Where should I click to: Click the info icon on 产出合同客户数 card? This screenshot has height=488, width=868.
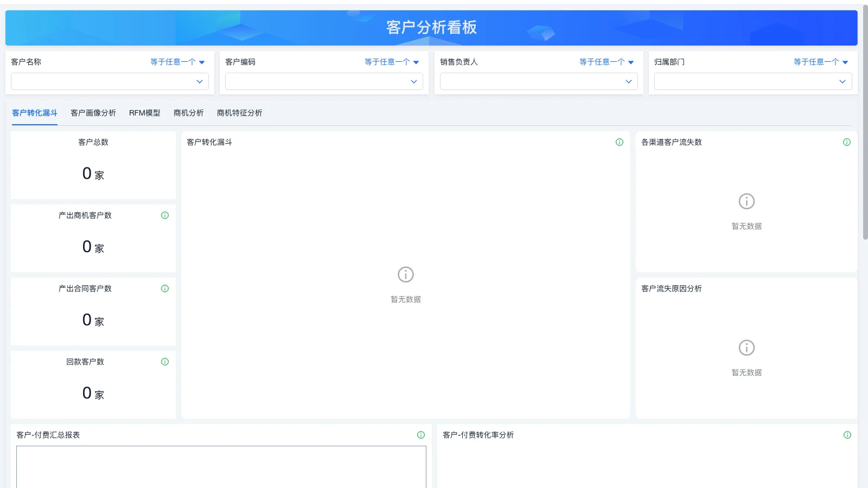[165, 288]
